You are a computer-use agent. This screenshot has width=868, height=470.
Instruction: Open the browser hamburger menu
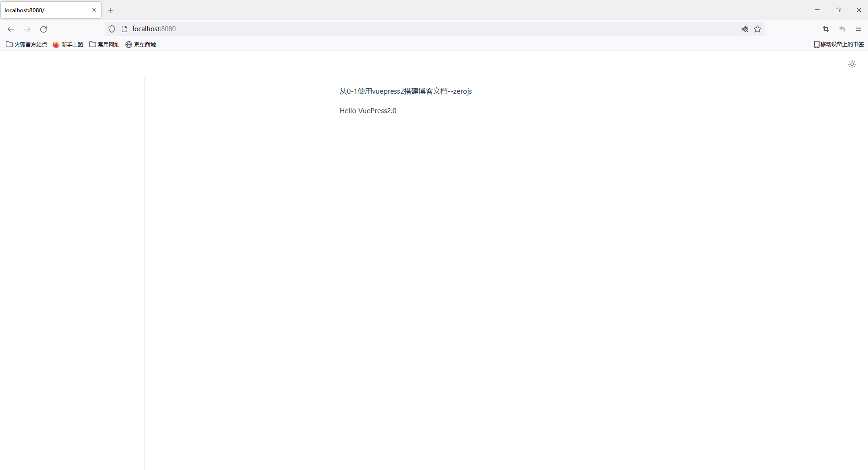click(x=858, y=29)
